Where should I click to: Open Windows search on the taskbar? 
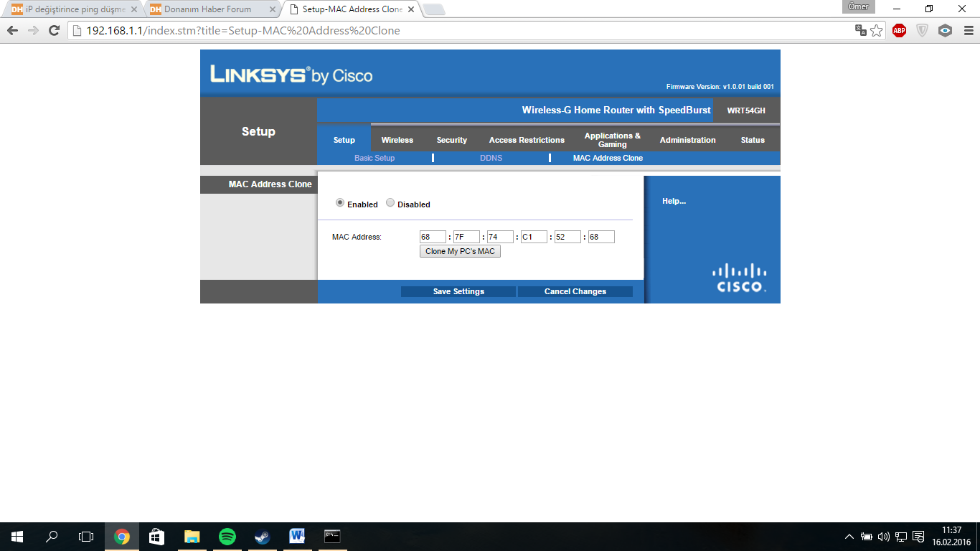[x=52, y=537]
